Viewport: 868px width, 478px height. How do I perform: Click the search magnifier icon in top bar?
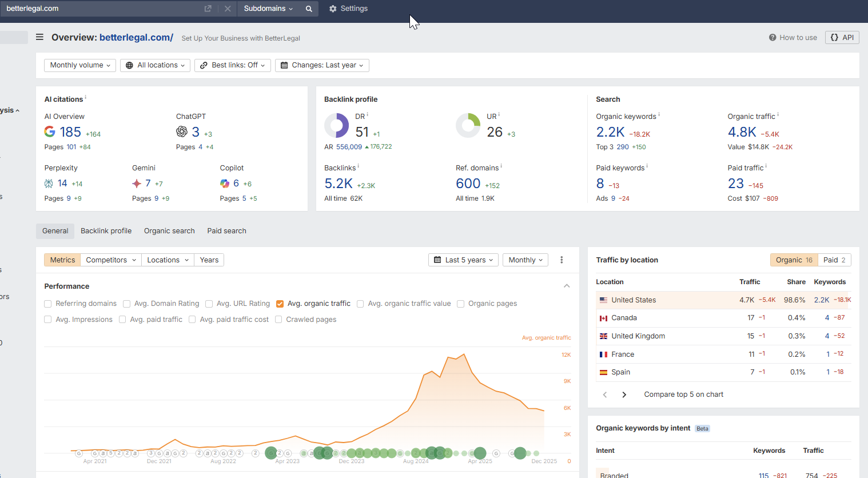(x=309, y=9)
